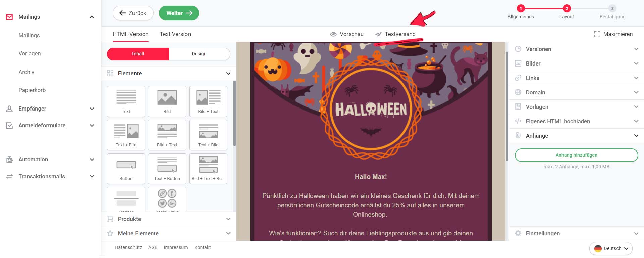The width and height of the screenshot is (644, 258).
Task: Pick the Text + Bild side-by-side element
Action: click(126, 135)
